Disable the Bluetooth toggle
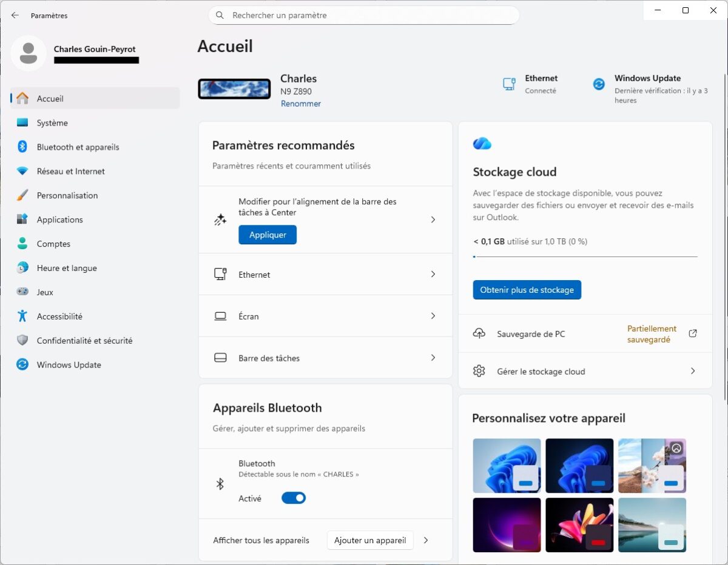728x565 pixels. (x=293, y=498)
